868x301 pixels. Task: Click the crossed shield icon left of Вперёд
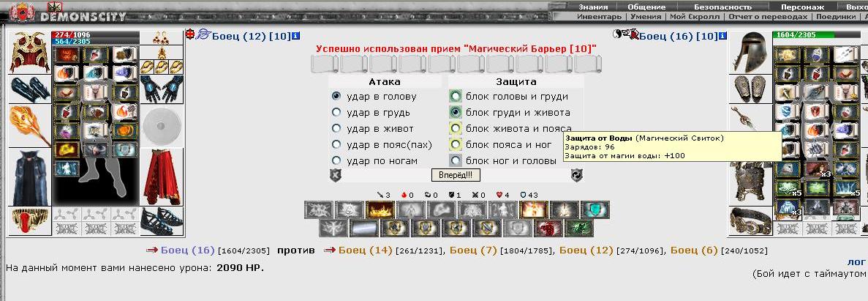[x=336, y=175]
